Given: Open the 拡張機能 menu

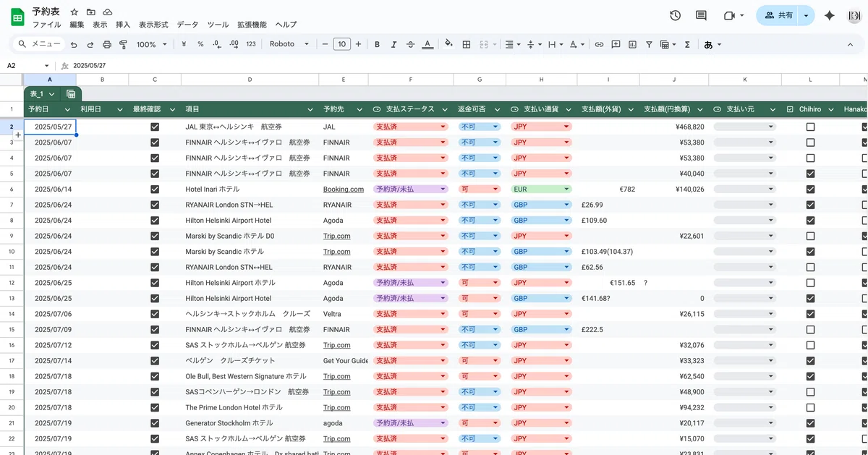Looking at the screenshot, I should 252,25.
